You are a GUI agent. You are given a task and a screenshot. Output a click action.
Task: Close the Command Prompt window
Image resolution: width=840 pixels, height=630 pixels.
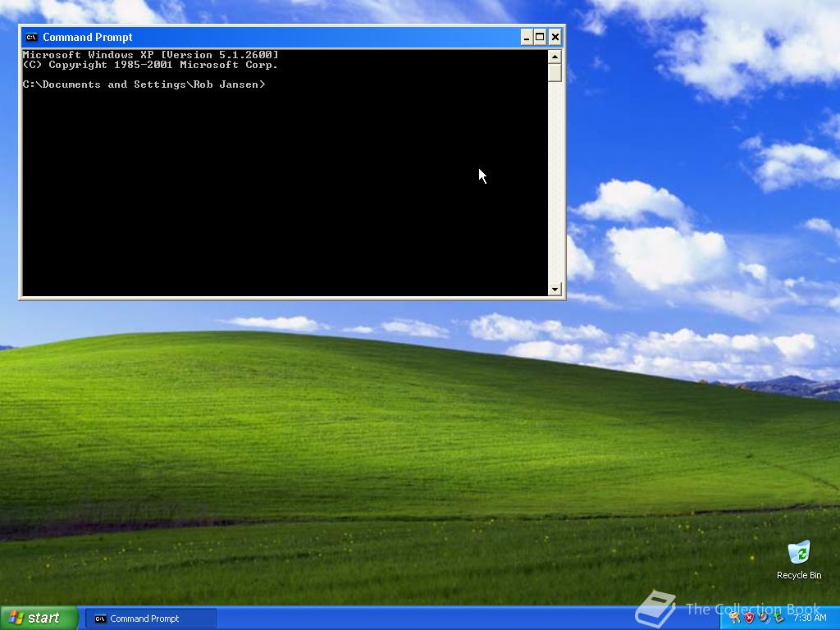(x=555, y=37)
